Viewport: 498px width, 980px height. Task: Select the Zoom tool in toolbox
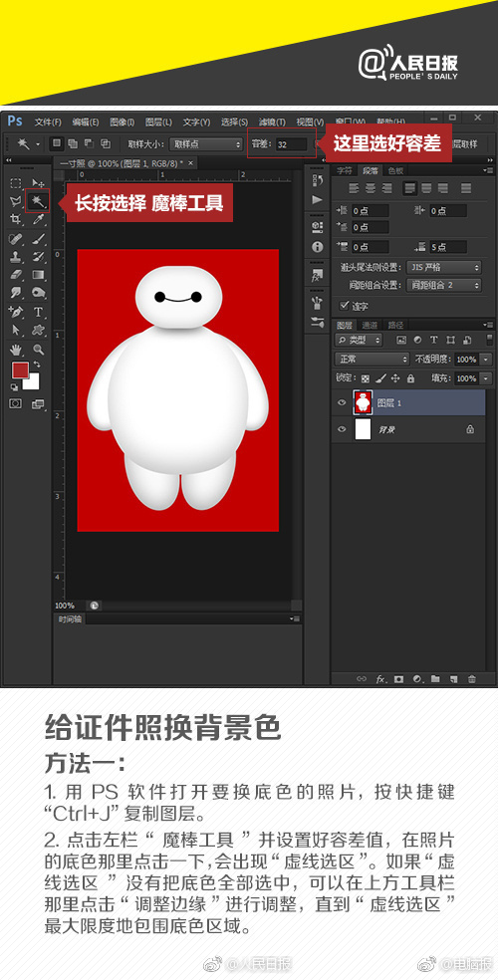coord(38,349)
